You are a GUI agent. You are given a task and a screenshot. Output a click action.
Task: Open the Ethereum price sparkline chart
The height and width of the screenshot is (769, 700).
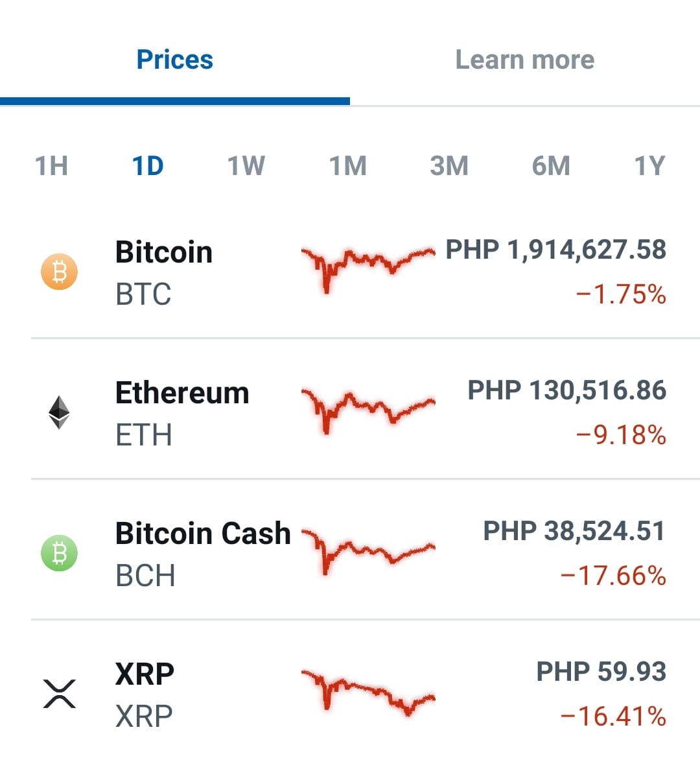(368, 411)
